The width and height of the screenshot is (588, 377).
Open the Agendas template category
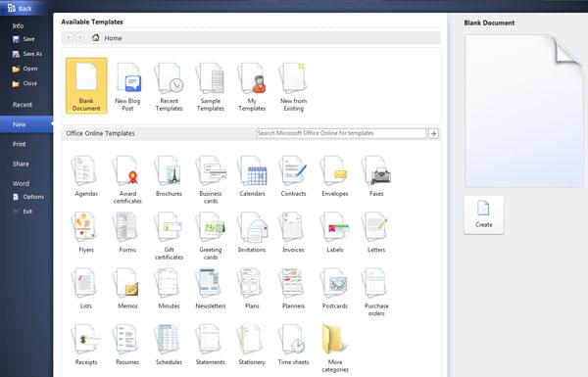(x=86, y=176)
